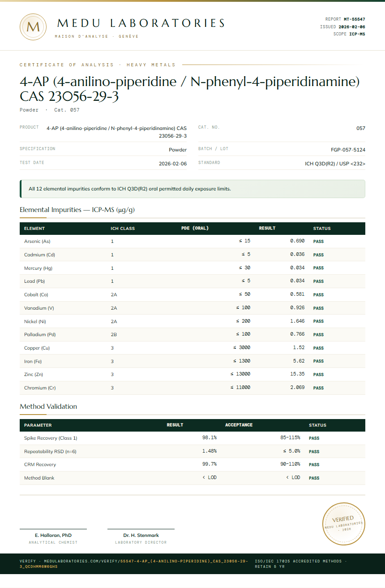This screenshot has width=385, height=588.
Task: Select batch lot value FGP-057-5124
Action: [x=348, y=150]
